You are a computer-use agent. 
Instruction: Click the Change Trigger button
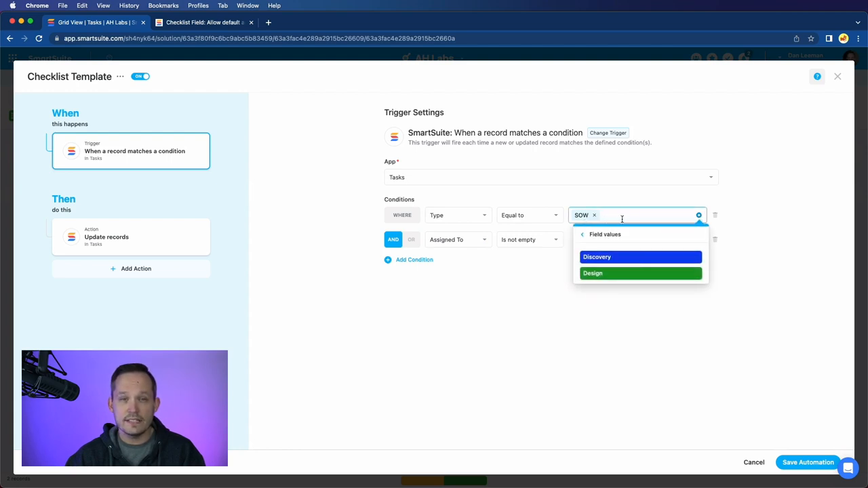pos(608,133)
